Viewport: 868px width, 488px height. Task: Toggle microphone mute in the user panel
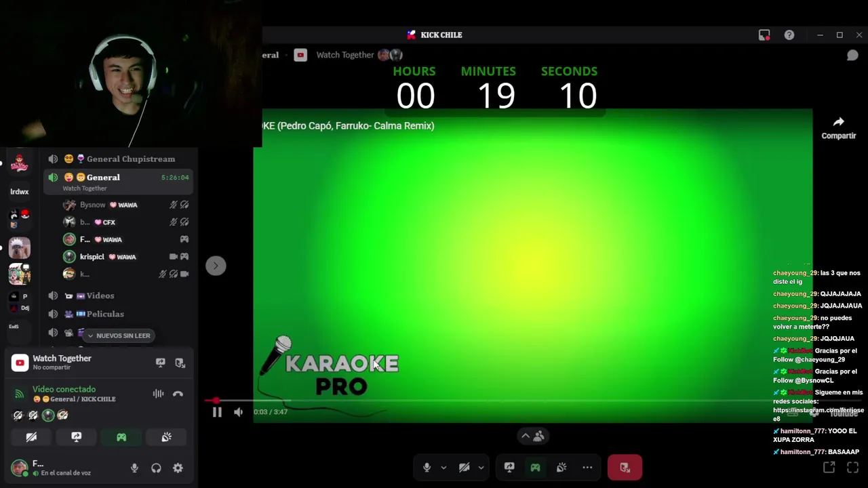click(134, 468)
